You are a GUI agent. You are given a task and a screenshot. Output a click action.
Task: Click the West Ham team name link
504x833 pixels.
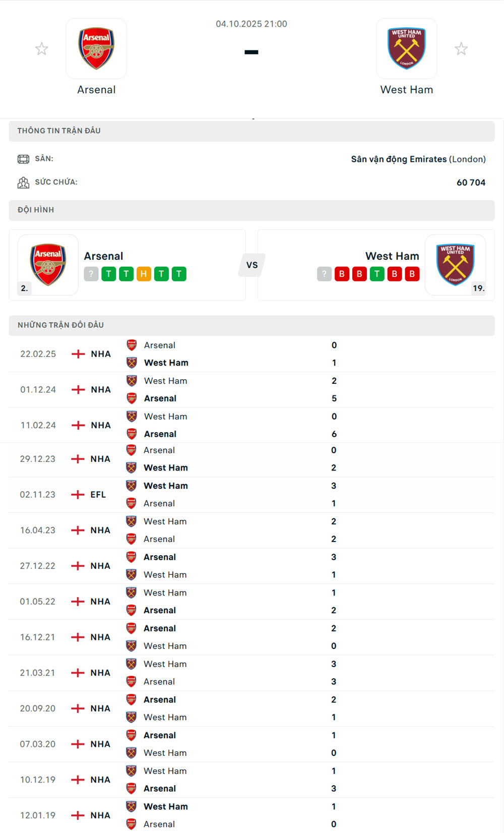click(406, 89)
